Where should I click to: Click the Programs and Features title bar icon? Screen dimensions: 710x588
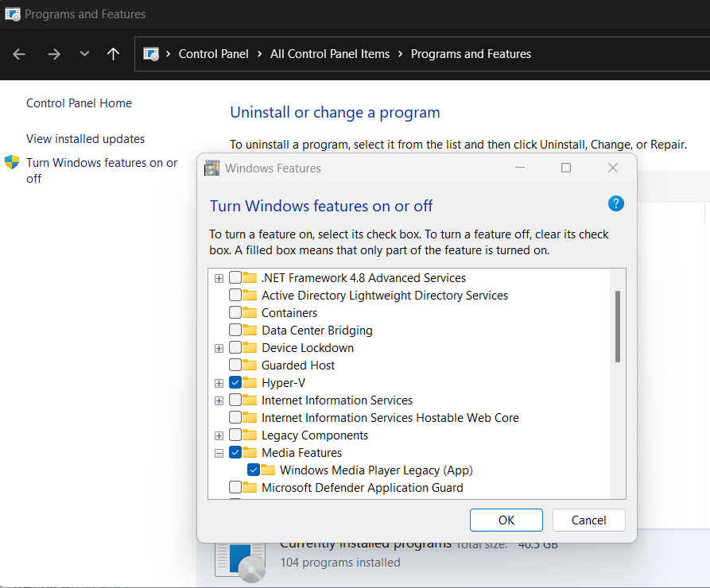click(12, 14)
